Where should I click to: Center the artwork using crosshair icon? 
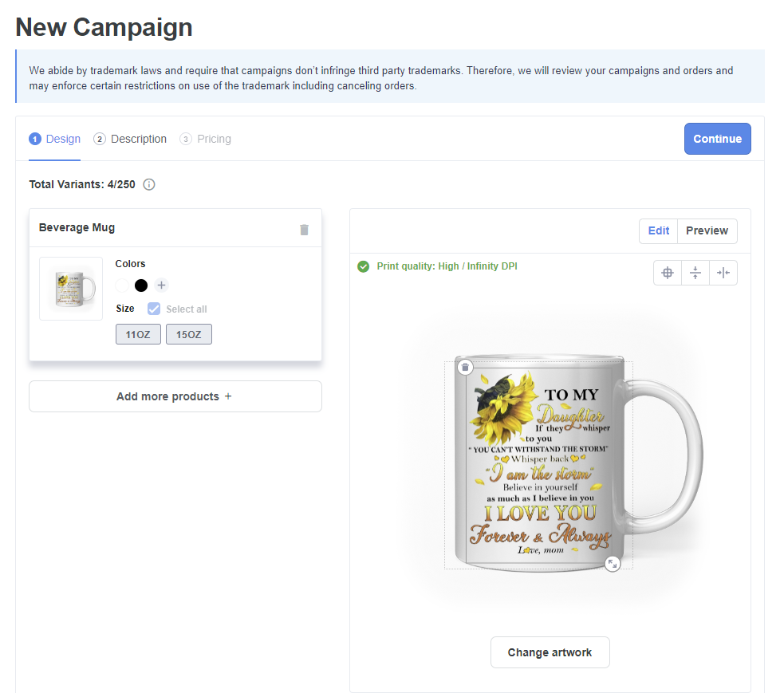pos(668,272)
